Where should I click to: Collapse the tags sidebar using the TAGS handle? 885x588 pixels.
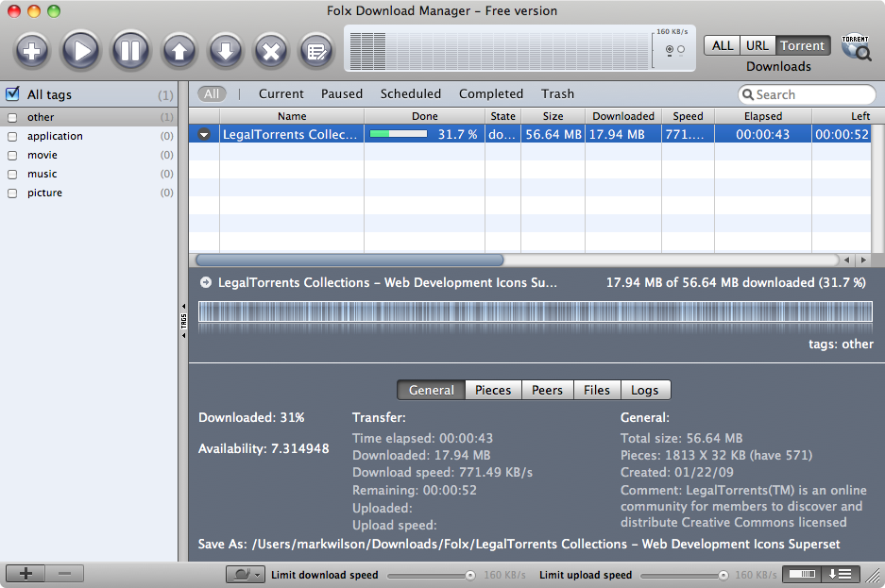[x=183, y=321]
